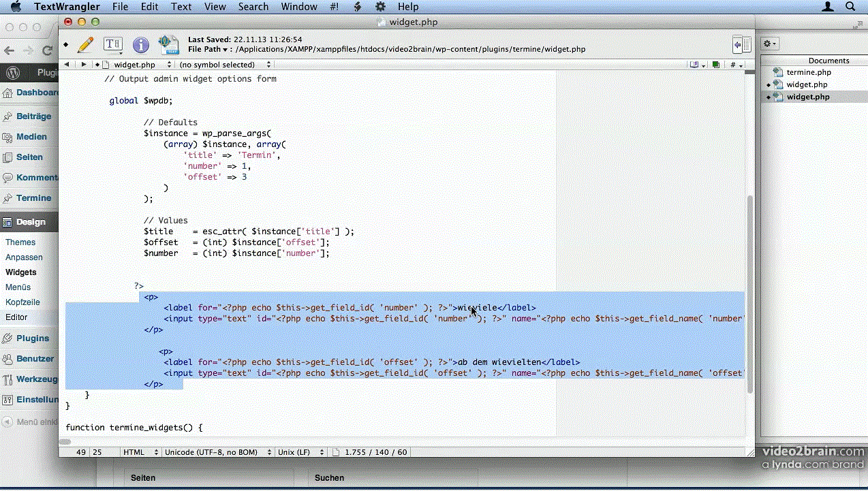Open the Apple menu
Screen dimensions: 868x491
pyautogui.click(x=16, y=7)
